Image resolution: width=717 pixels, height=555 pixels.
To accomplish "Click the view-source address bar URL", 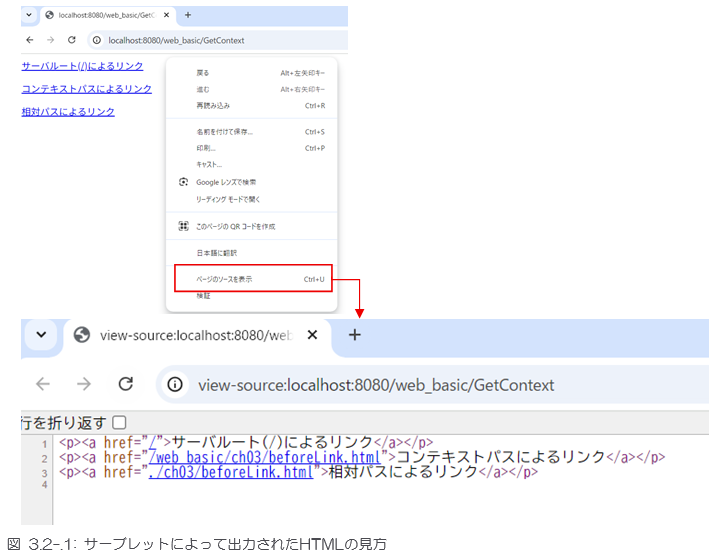I will point(375,385).
